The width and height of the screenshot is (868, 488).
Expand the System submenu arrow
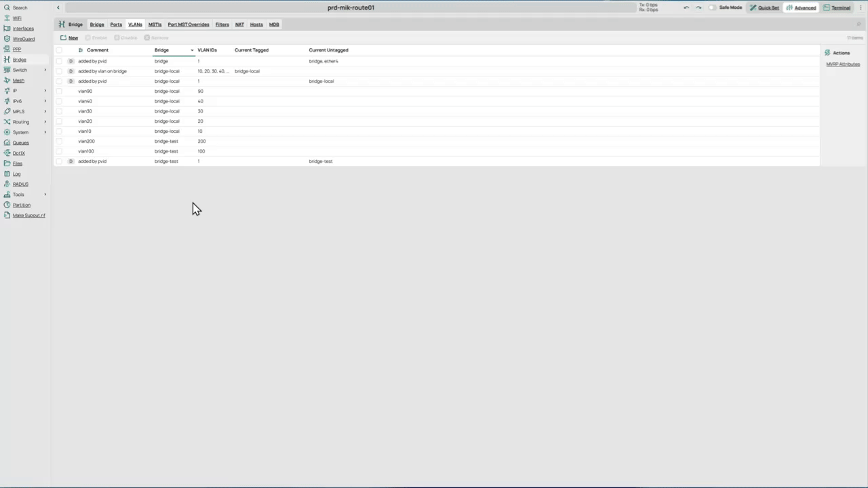(45, 132)
